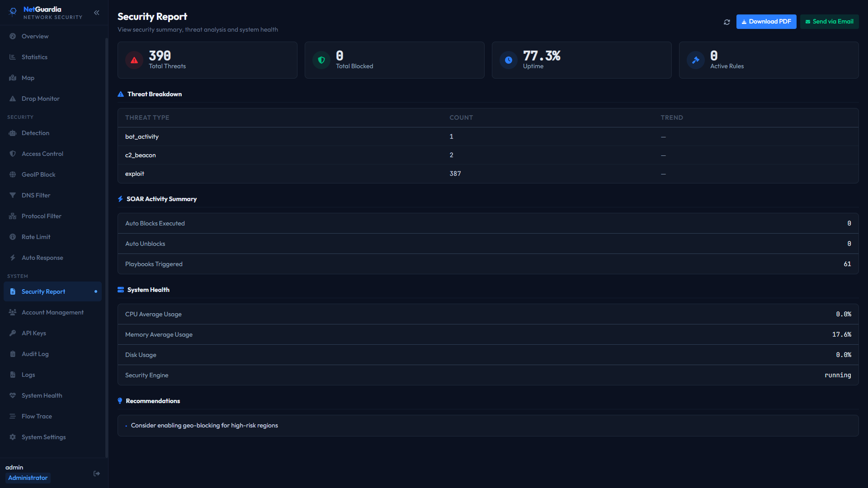Click the CPU Average Usage row

488,314
